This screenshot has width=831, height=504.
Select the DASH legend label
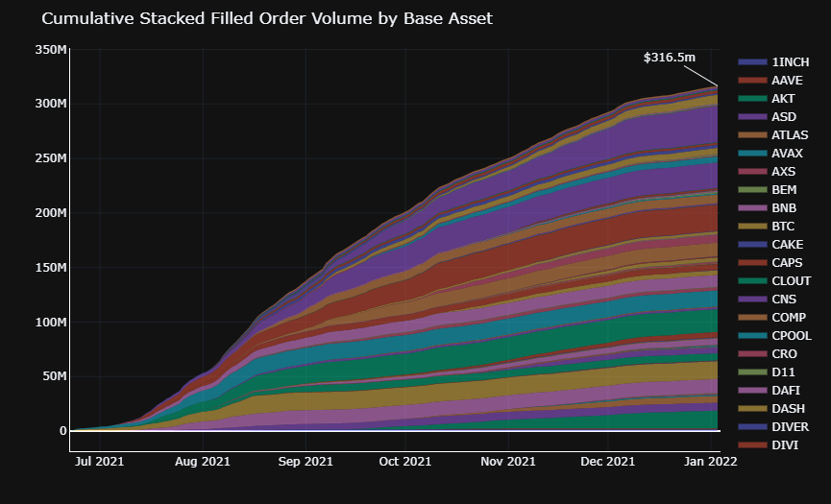(788, 409)
